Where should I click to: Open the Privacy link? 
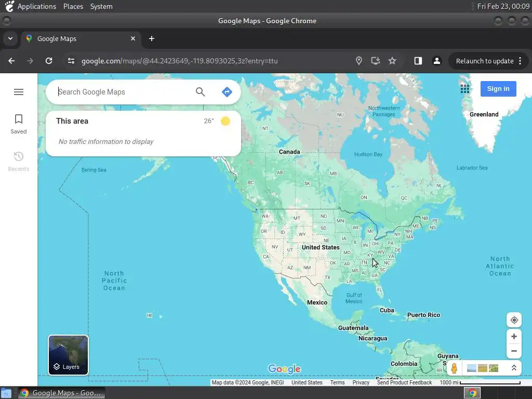coord(361,382)
